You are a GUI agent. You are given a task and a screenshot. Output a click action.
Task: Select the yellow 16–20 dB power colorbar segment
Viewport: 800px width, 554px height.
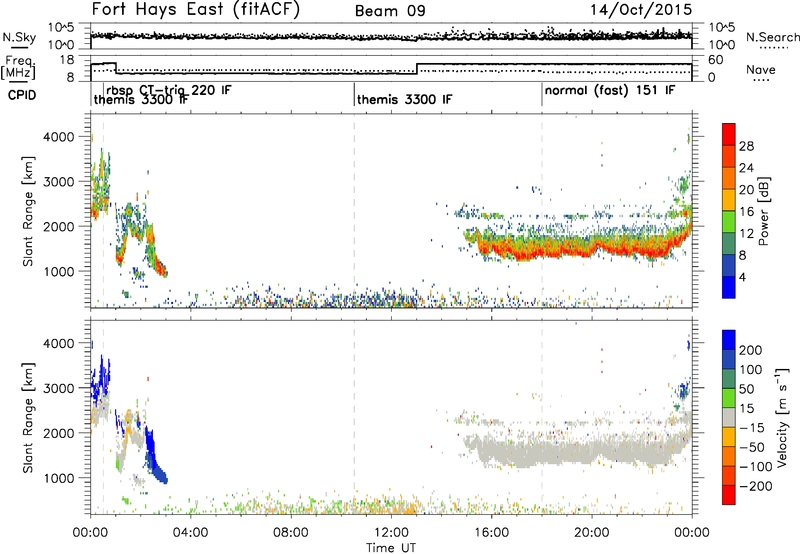tap(729, 200)
